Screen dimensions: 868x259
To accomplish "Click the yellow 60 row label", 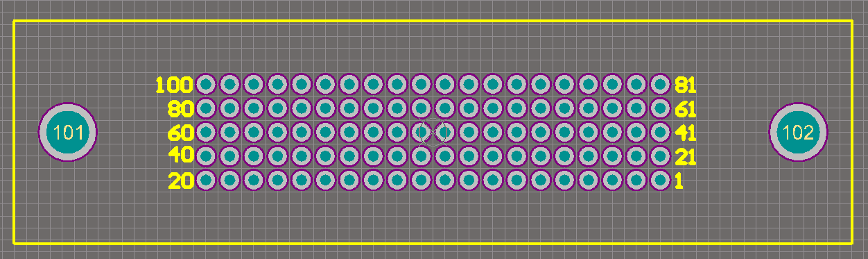I will click(x=180, y=132).
